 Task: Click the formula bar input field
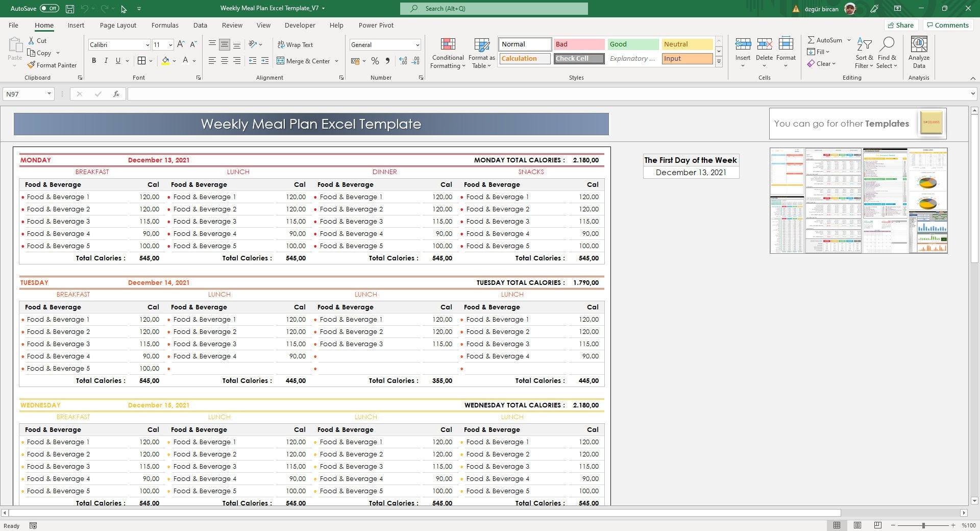[x=549, y=94]
